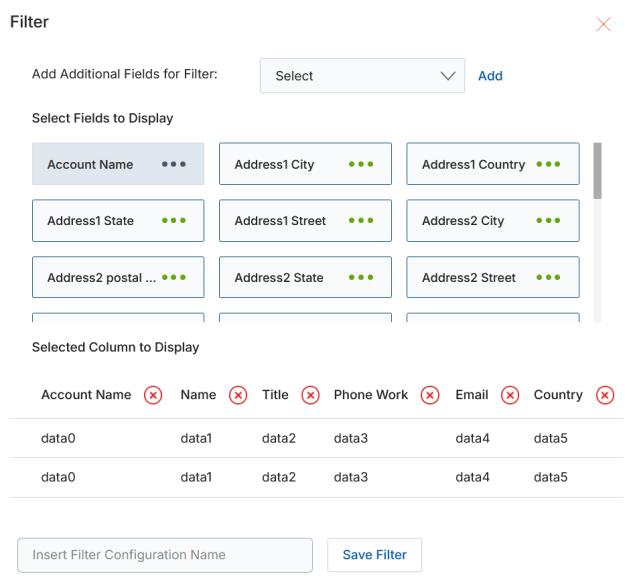Select the Account Name field tile
625x588 pixels.
[x=118, y=164]
